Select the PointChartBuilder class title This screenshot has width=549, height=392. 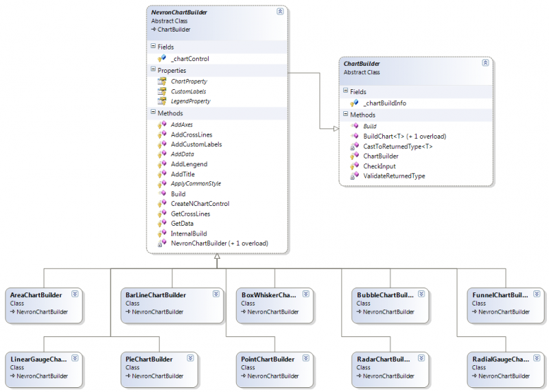(268, 359)
